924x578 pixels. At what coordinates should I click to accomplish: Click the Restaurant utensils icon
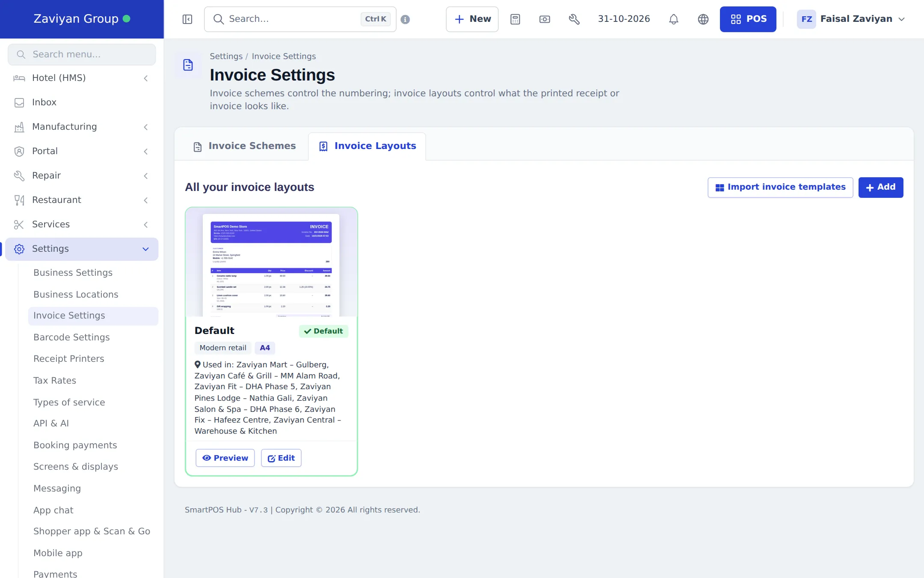point(19,200)
